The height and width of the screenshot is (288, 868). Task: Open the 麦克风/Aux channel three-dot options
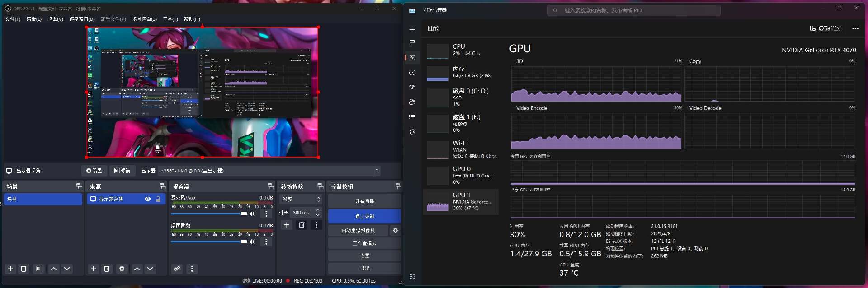(266, 214)
